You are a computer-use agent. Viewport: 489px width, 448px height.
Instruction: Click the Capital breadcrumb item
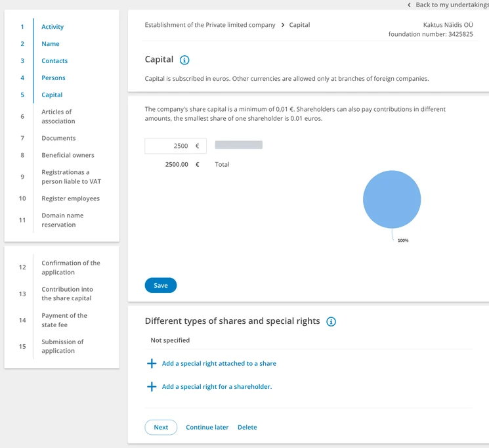click(299, 25)
